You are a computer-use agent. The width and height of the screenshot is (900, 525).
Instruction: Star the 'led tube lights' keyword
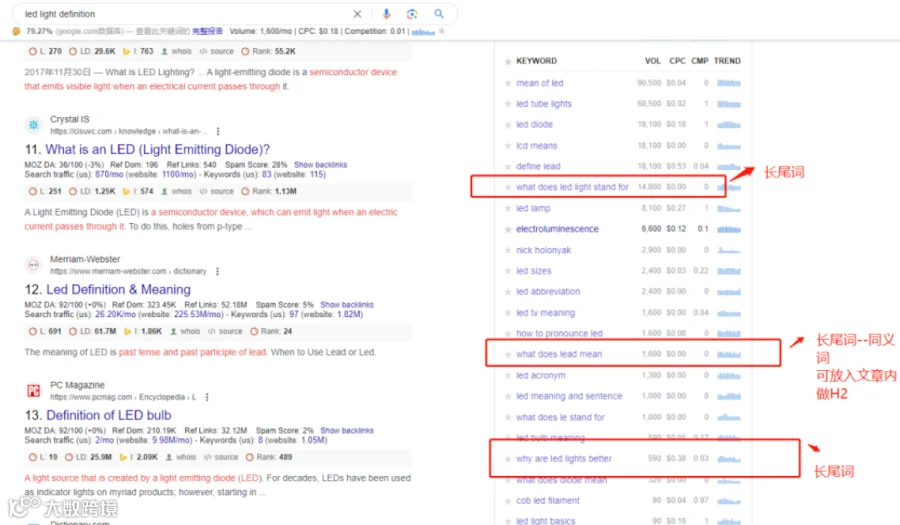(508, 104)
